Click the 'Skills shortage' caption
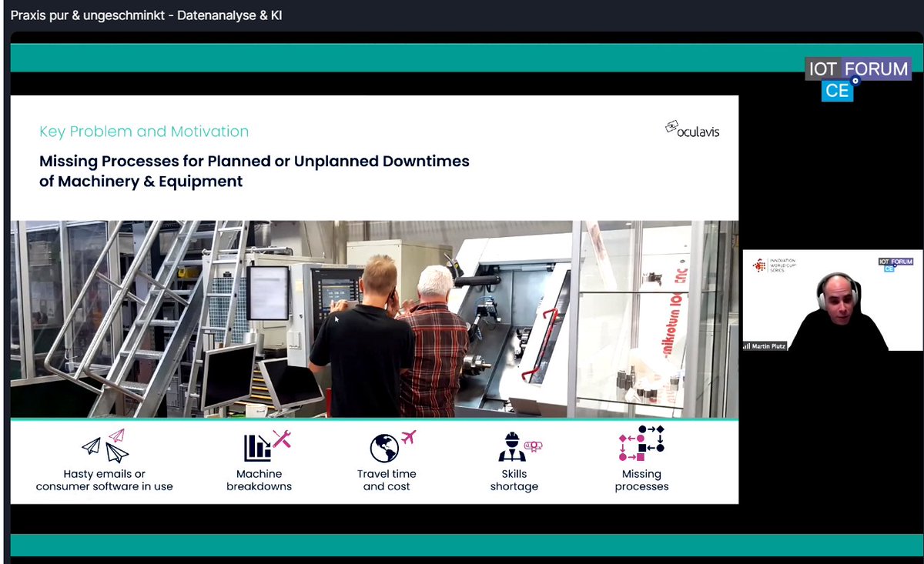924x564 pixels. (514, 480)
